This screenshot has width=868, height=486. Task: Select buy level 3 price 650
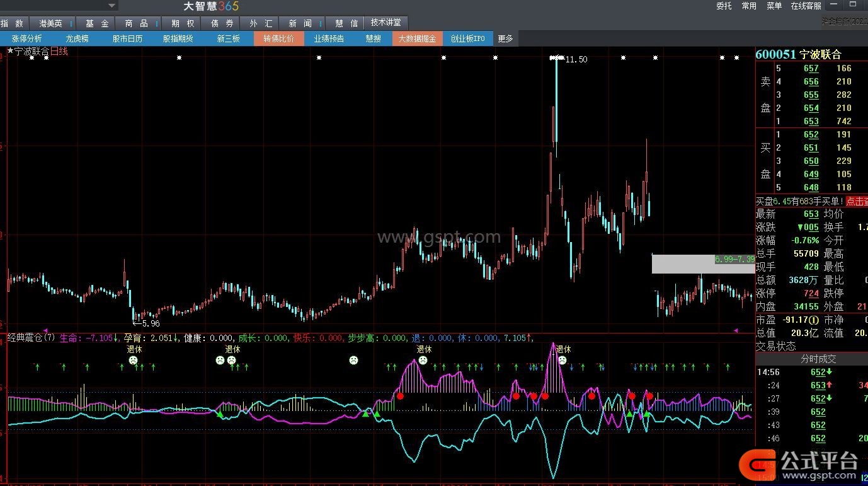pos(811,161)
